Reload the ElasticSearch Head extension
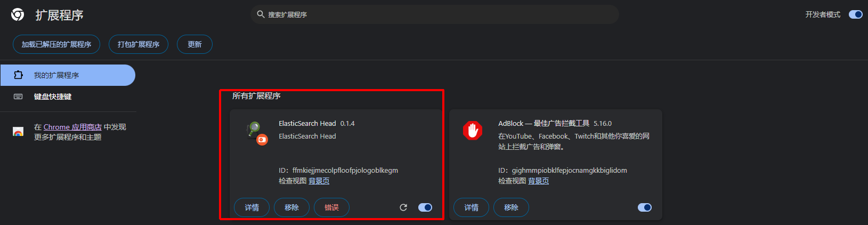Image resolution: width=868 pixels, height=225 pixels. pyautogui.click(x=403, y=207)
